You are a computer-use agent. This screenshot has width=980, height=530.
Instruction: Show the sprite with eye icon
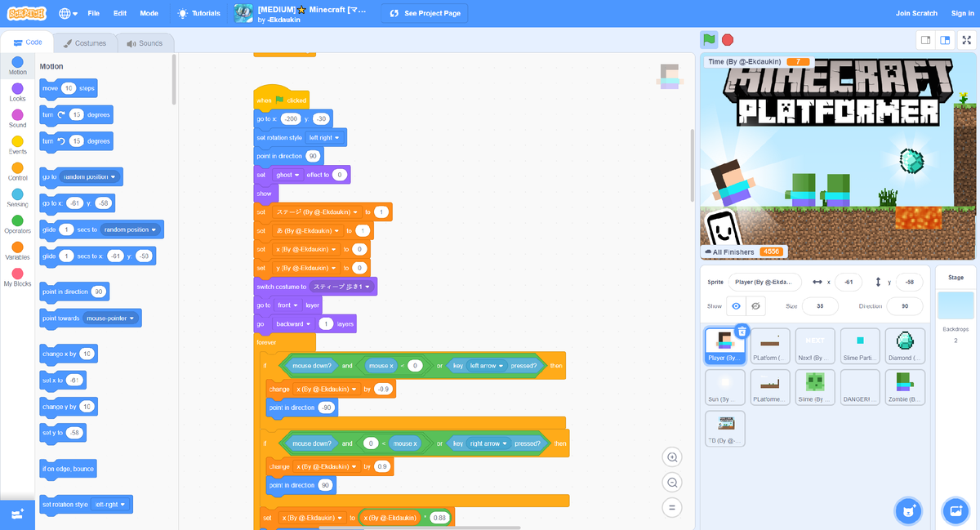736,306
